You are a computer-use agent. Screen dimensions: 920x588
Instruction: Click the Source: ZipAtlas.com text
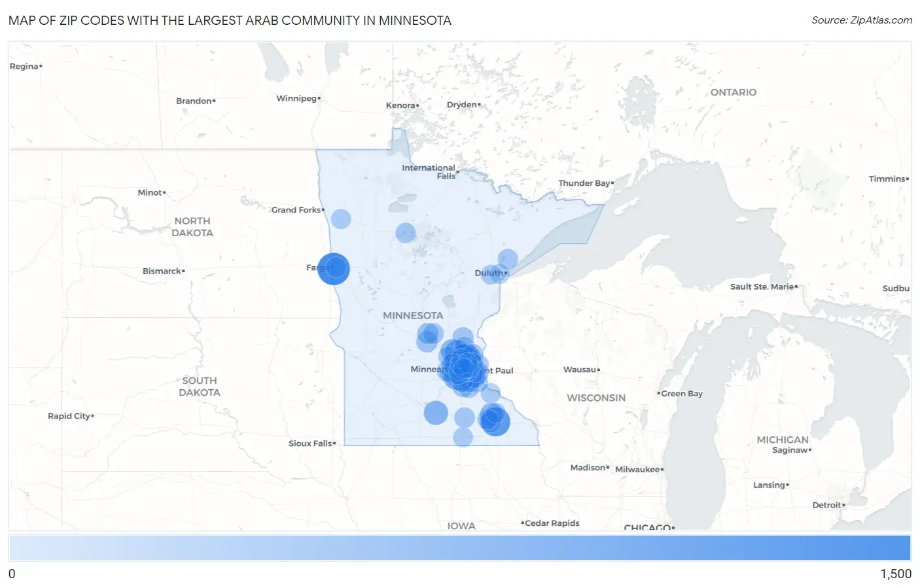862,20
